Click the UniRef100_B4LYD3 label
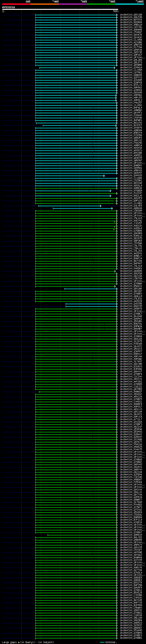The image size is (146, 644). point(131,538)
